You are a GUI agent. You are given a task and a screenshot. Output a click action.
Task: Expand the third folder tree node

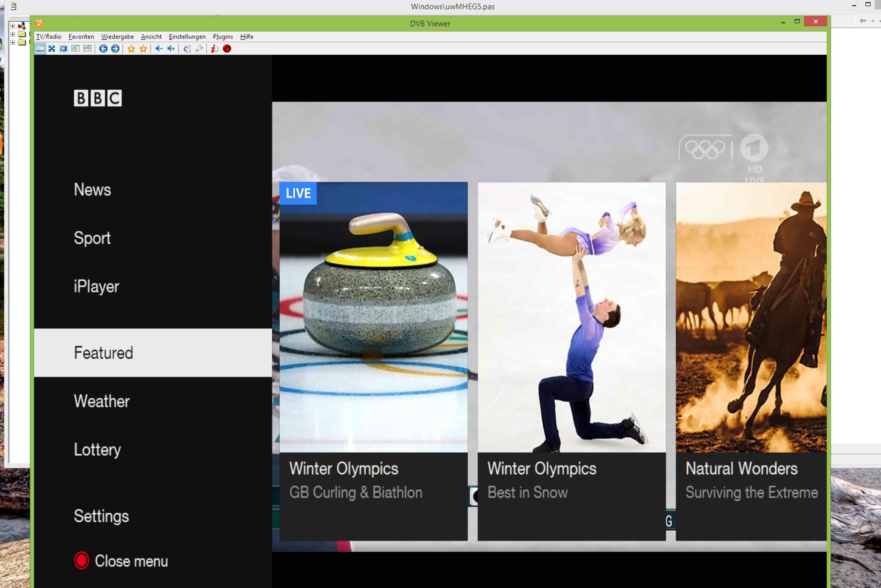point(12,42)
